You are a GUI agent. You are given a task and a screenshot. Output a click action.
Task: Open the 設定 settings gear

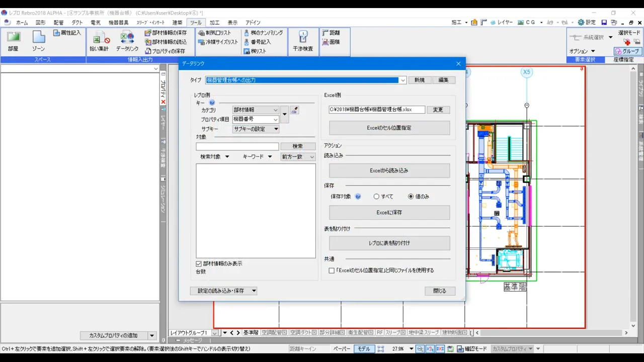click(x=587, y=23)
